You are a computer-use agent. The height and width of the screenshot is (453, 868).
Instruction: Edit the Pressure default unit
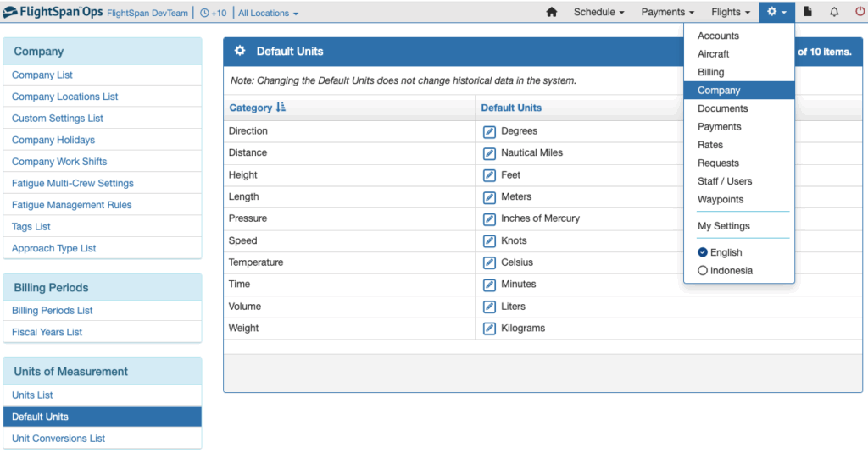489,219
